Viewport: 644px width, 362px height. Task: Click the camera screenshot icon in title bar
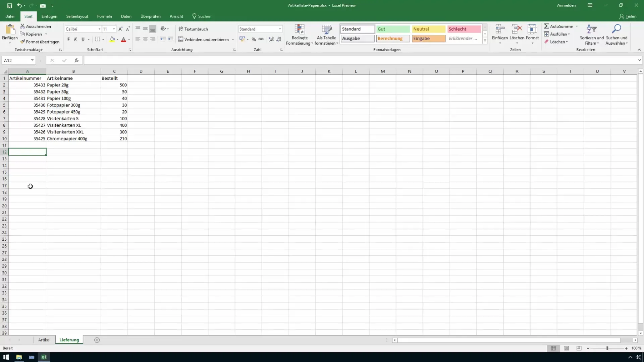click(43, 5)
